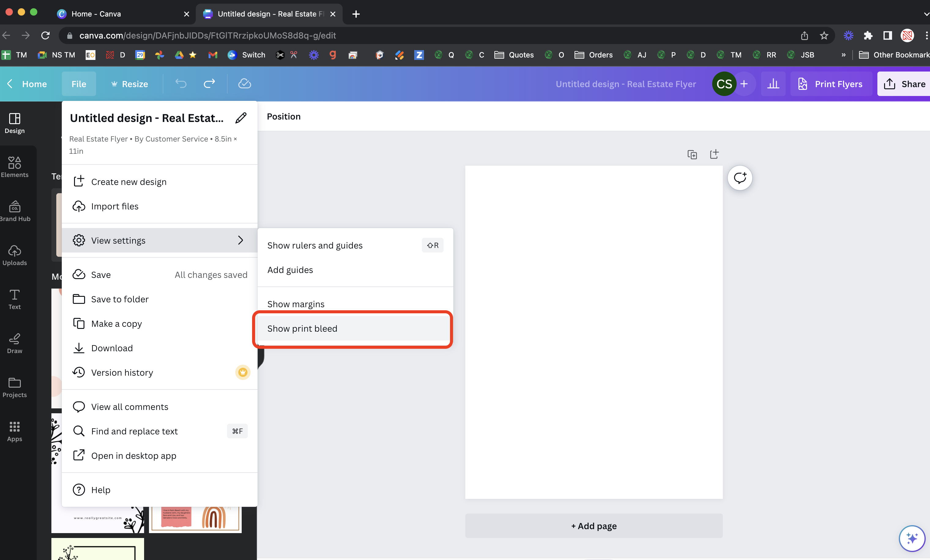Expand the View settings submenu

[160, 240]
